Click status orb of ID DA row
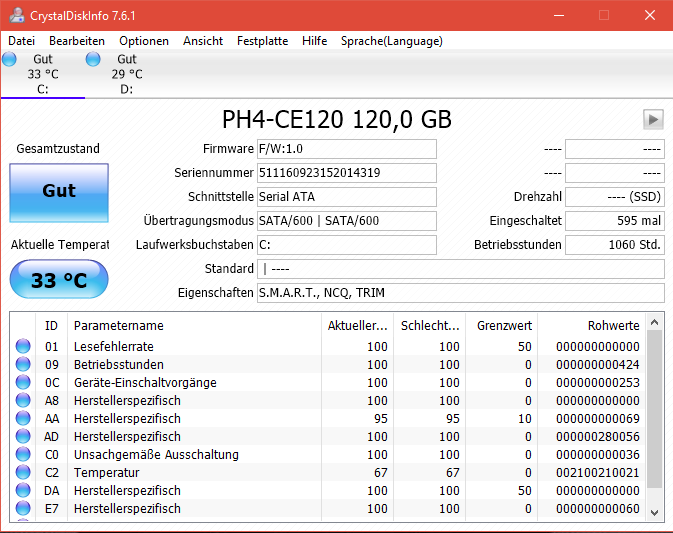The width and height of the screenshot is (673, 533). point(23,490)
